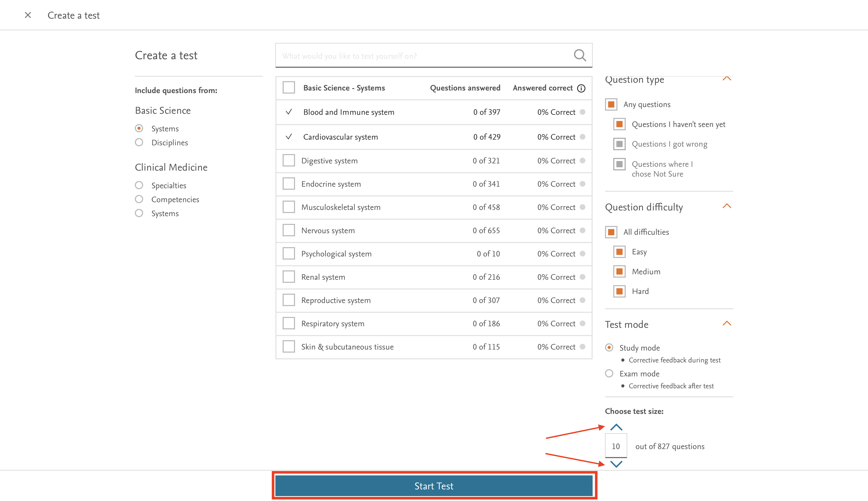Select Exam mode radio button
Image resolution: width=868 pixels, height=501 pixels.
pyautogui.click(x=609, y=373)
